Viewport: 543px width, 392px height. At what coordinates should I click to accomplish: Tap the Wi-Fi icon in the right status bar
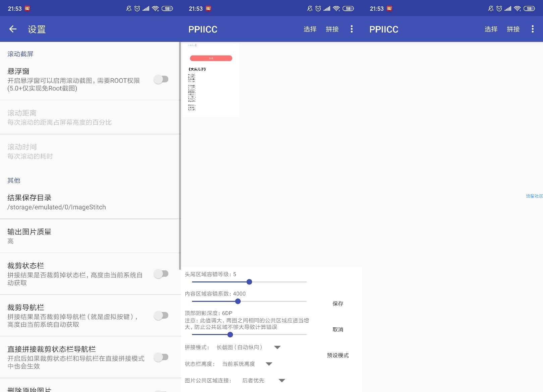pyautogui.click(x=517, y=8)
